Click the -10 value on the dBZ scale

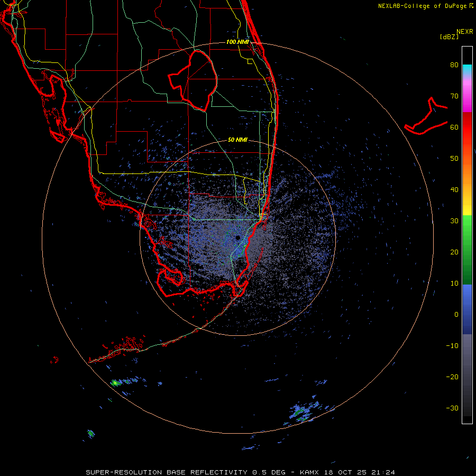[x=452, y=345]
